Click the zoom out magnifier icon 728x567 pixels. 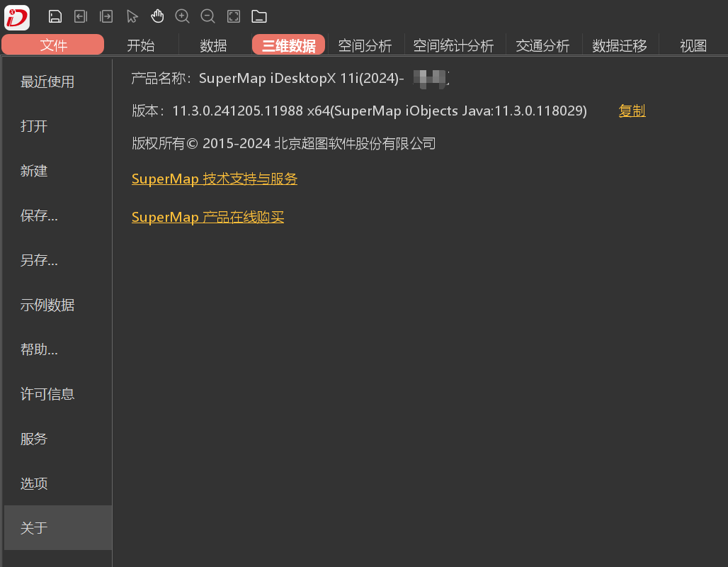click(207, 16)
